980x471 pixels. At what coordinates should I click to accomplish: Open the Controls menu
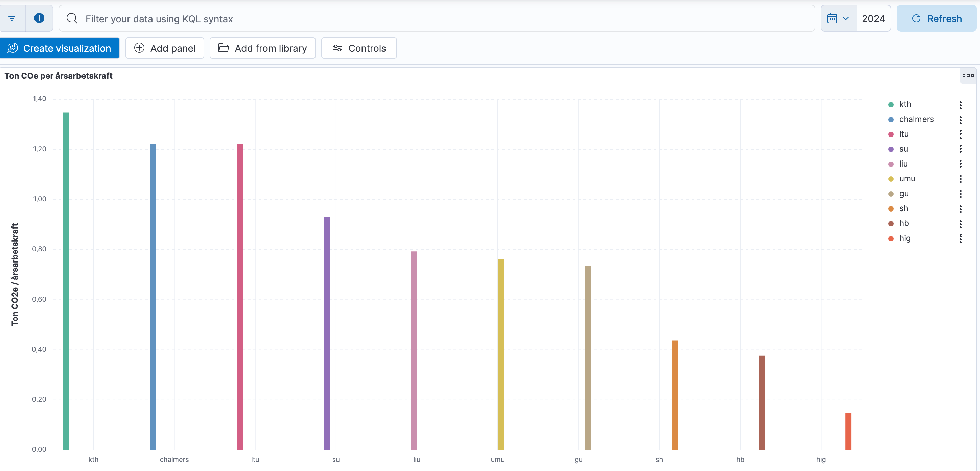[x=359, y=48]
